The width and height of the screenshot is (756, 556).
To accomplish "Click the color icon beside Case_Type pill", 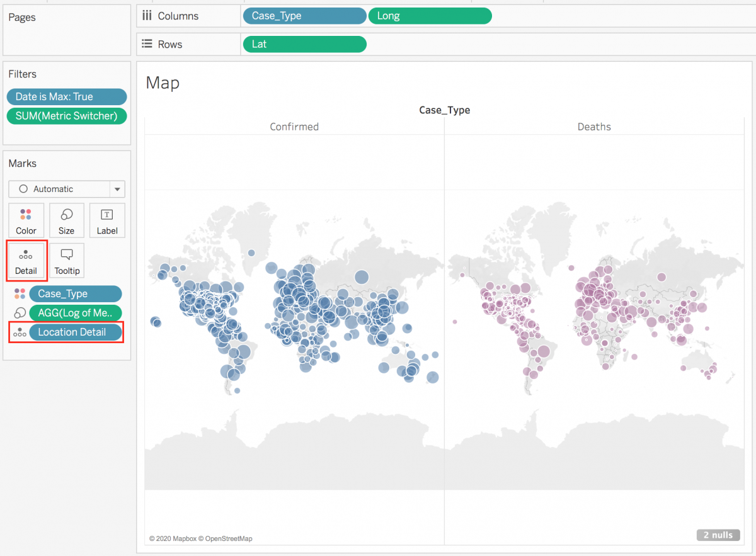I will point(20,294).
